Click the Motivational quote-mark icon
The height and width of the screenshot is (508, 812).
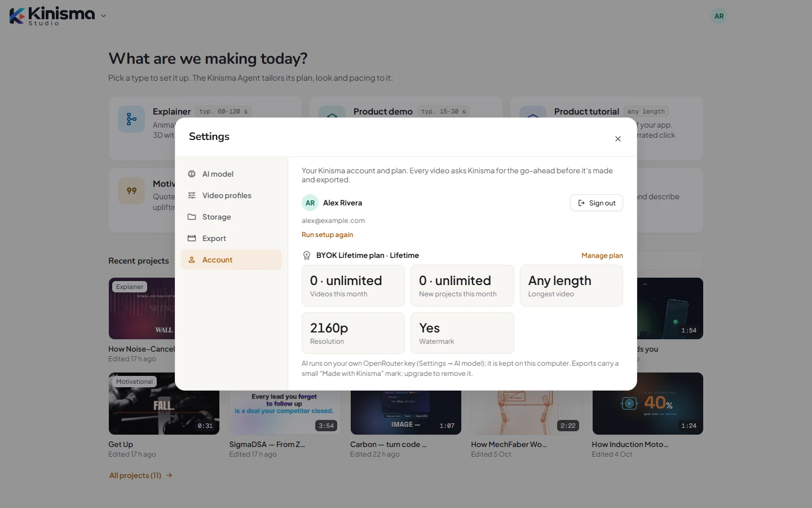point(131,191)
